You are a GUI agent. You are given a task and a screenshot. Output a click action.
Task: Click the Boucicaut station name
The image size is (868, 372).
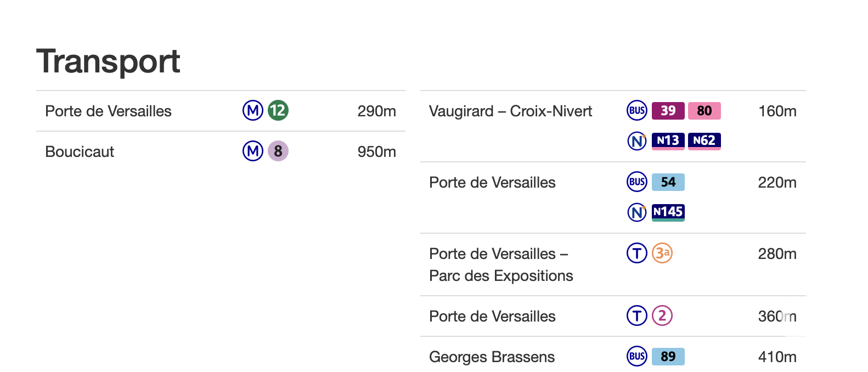(x=80, y=151)
